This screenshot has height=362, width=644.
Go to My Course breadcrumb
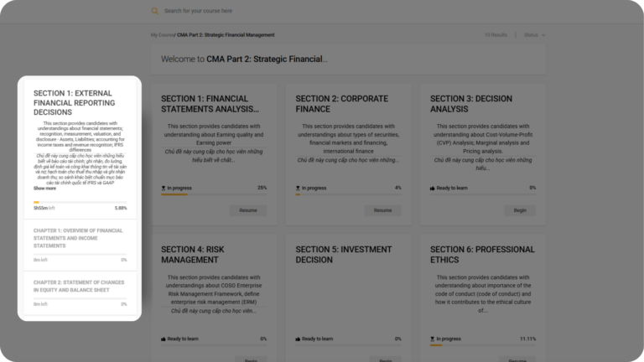coord(162,35)
